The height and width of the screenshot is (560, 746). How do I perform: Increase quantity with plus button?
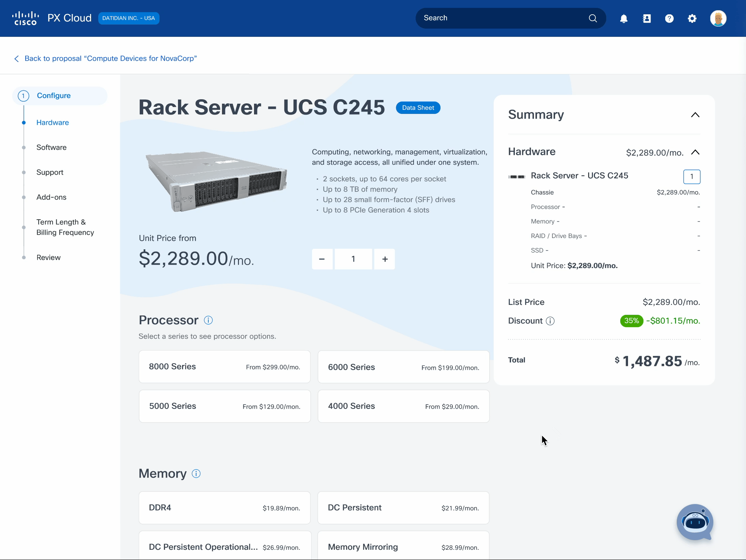coord(385,259)
